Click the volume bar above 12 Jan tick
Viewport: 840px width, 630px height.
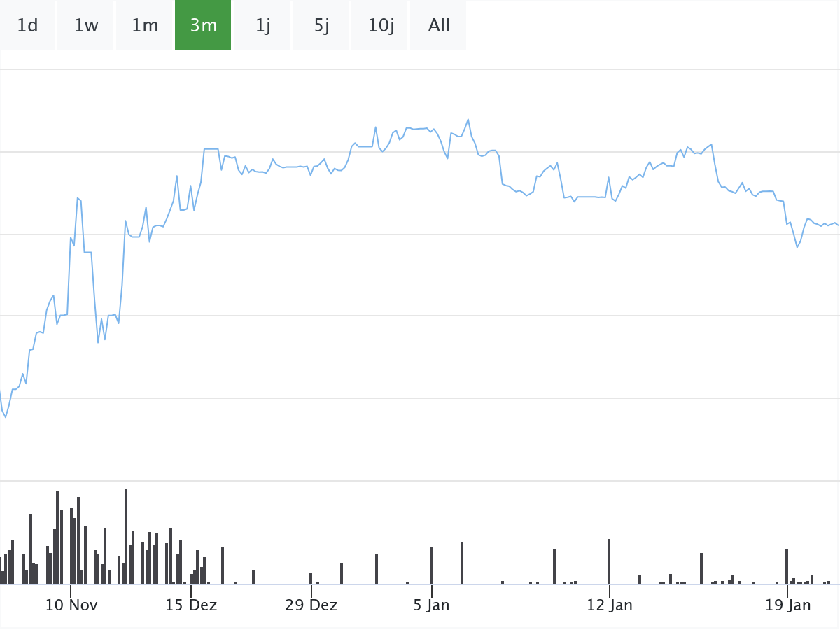(x=609, y=561)
